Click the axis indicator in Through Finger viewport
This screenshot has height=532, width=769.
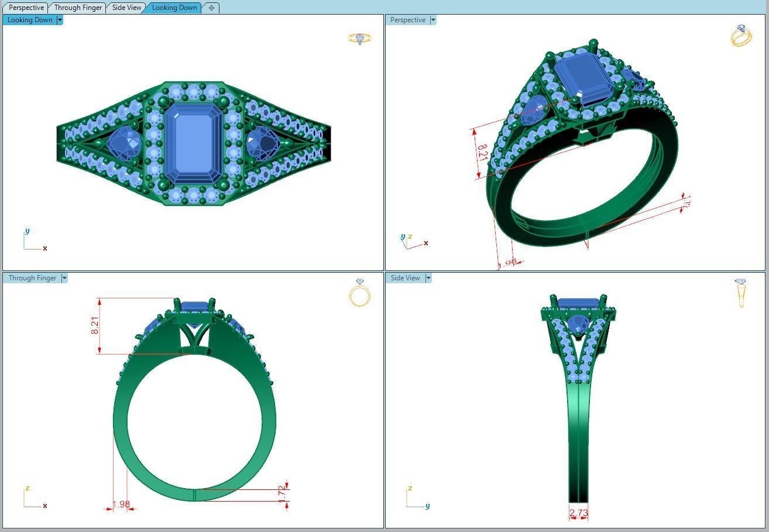pos(35,497)
